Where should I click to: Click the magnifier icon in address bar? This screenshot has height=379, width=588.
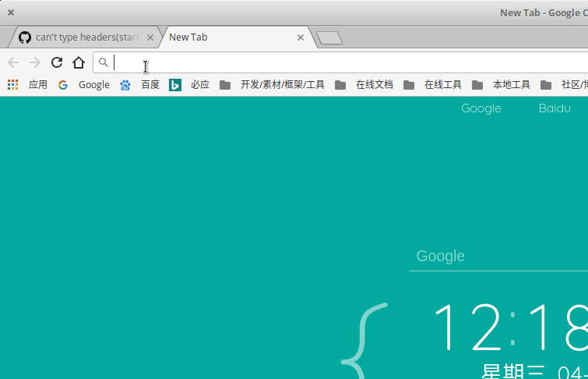(x=103, y=62)
